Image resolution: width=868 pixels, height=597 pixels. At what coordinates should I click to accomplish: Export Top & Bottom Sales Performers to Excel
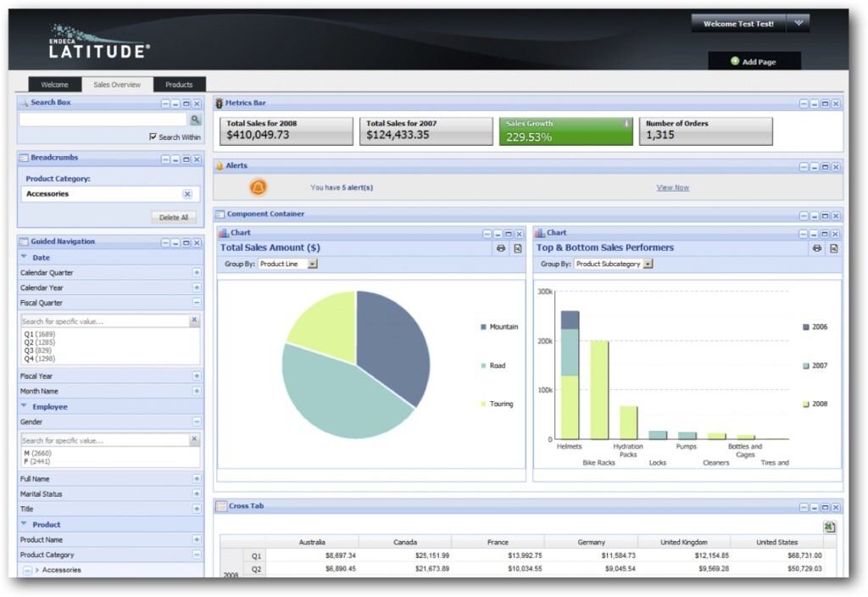[x=834, y=248]
